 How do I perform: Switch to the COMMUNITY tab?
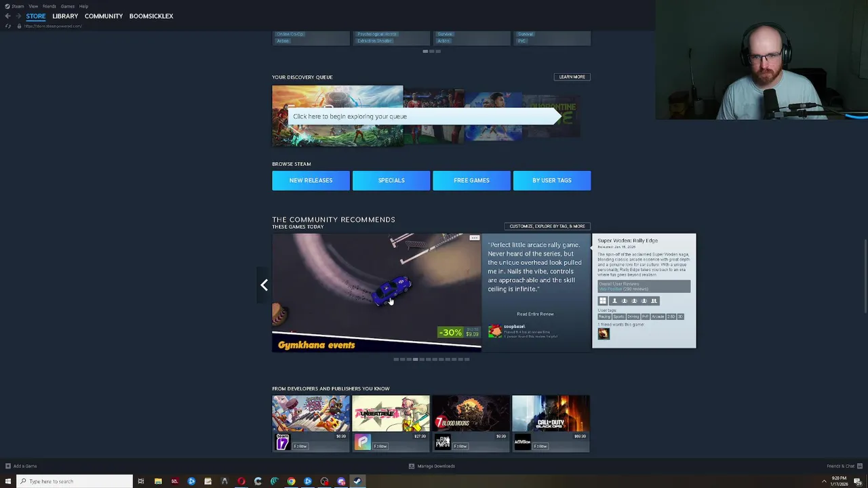(104, 16)
